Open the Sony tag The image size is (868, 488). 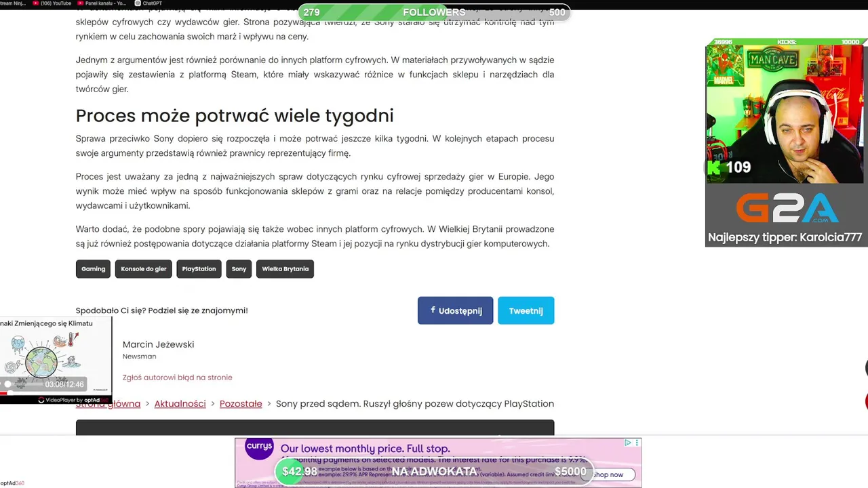(239, 269)
